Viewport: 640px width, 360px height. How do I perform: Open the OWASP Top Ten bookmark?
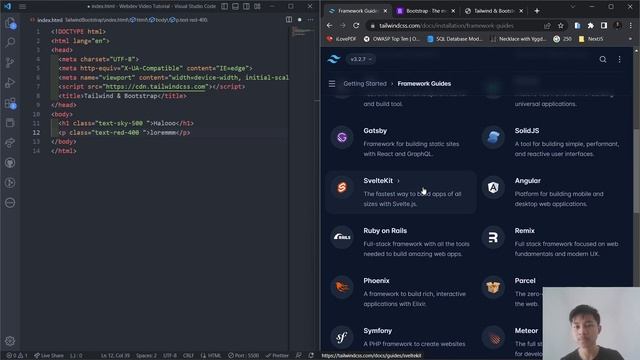coord(391,39)
